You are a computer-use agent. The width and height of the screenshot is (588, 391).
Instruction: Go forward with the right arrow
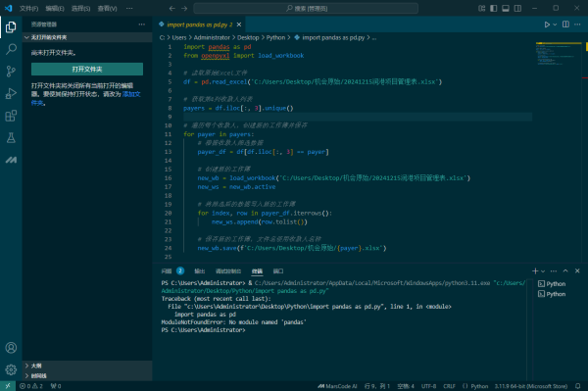point(184,8)
